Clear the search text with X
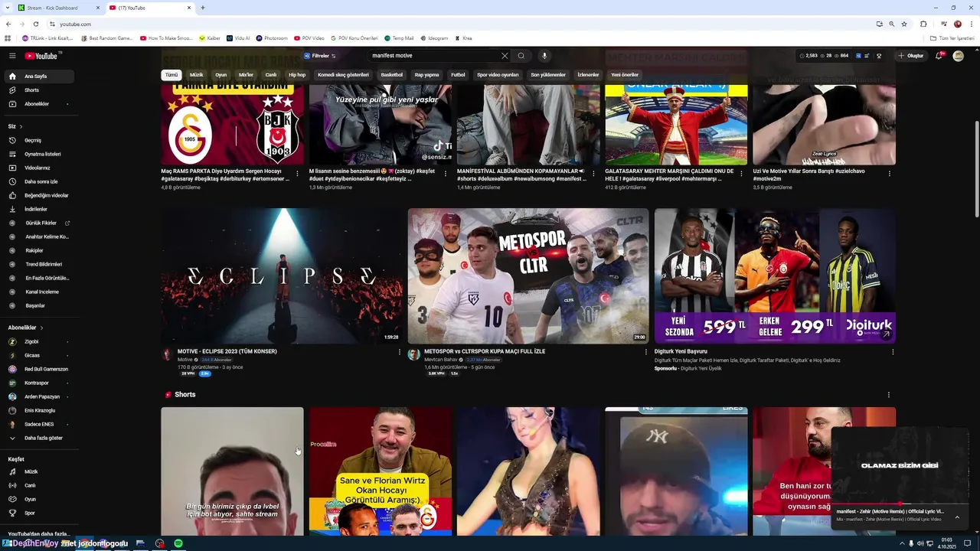 [x=505, y=56]
